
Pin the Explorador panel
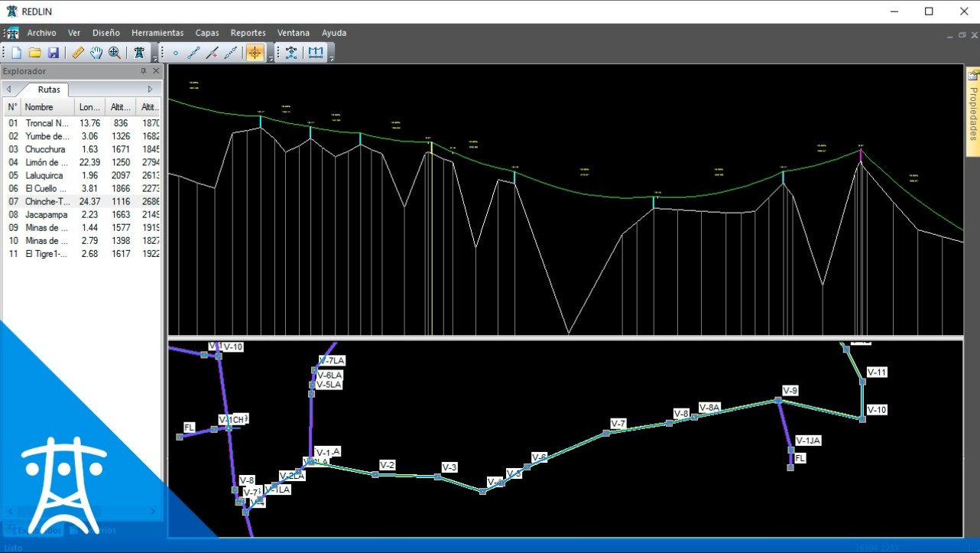[143, 71]
